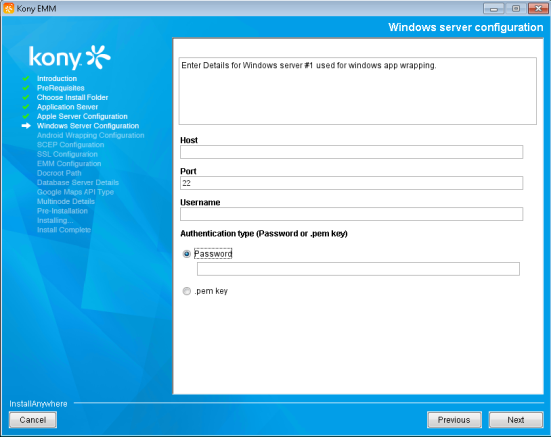The image size is (551, 437).
Task: Click the Docroot Path step
Action: 59,173
